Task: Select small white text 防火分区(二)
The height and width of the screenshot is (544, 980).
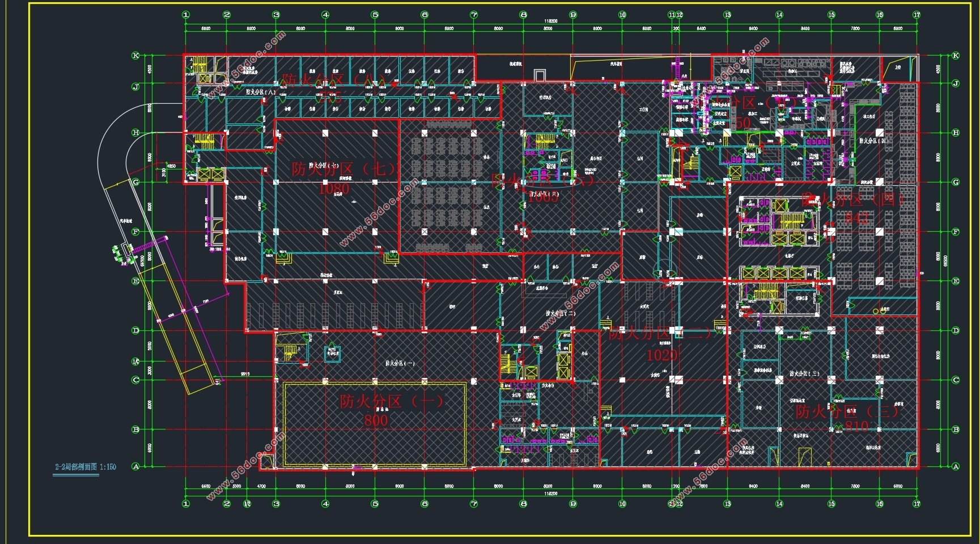Action: click(x=561, y=313)
